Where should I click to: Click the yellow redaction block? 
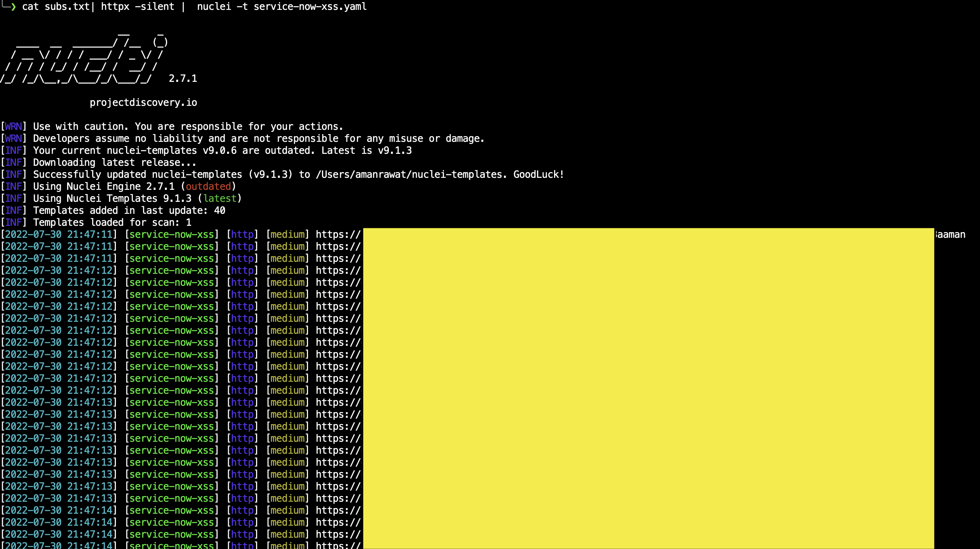point(648,388)
